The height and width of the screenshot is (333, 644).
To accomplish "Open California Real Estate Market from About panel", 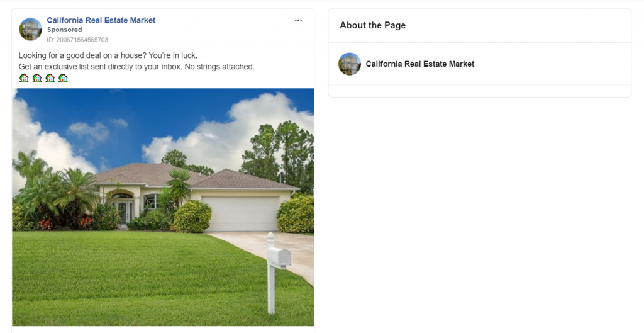I will (419, 64).
